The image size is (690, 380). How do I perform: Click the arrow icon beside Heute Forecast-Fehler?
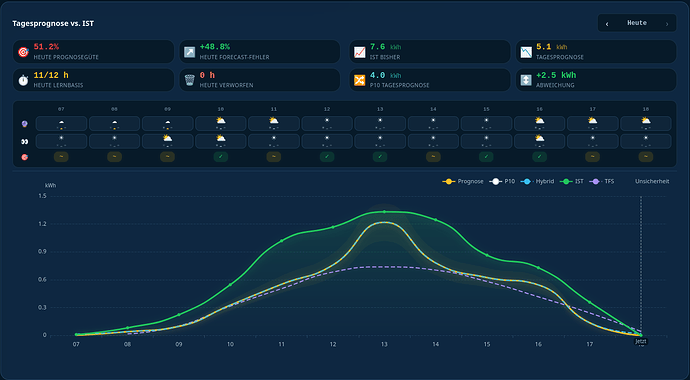click(189, 52)
